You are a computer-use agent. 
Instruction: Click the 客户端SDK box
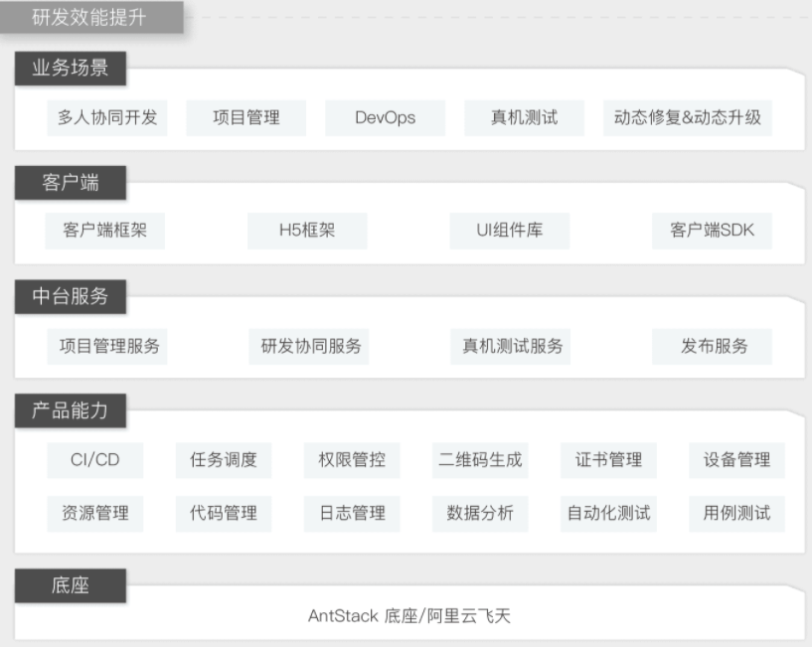[x=712, y=231]
